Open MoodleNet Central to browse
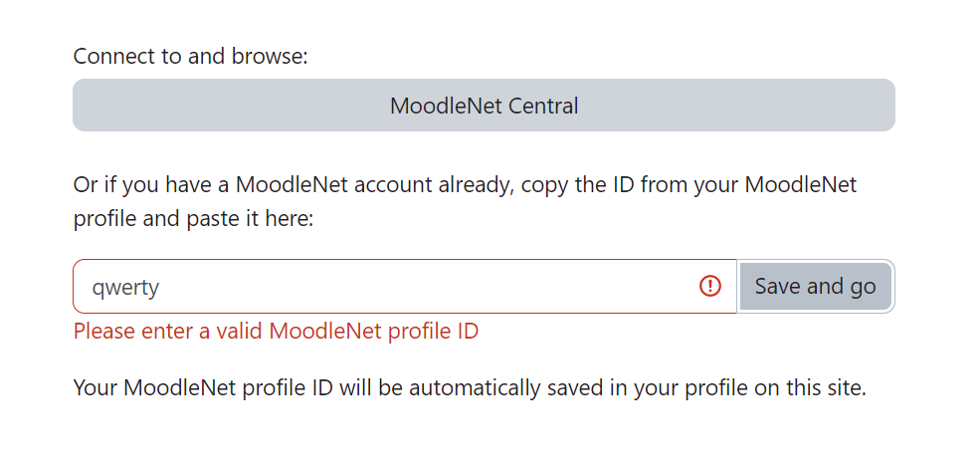This screenshot has width=980, height=472. pos(484,105)
